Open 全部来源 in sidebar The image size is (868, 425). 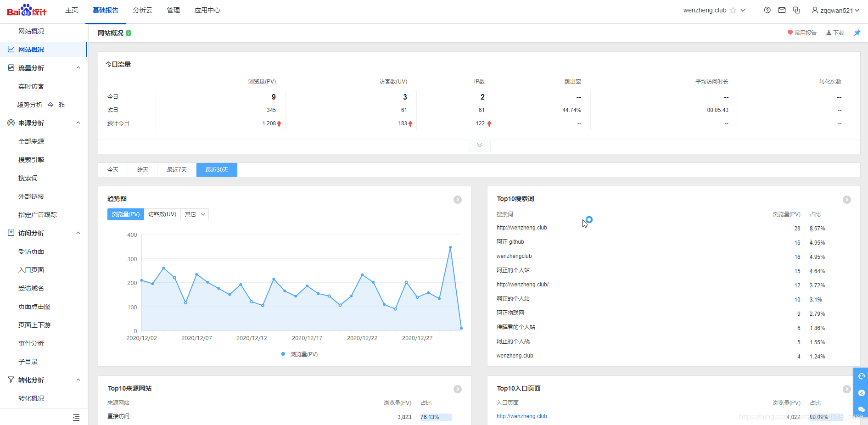click(x=31, y=141)
